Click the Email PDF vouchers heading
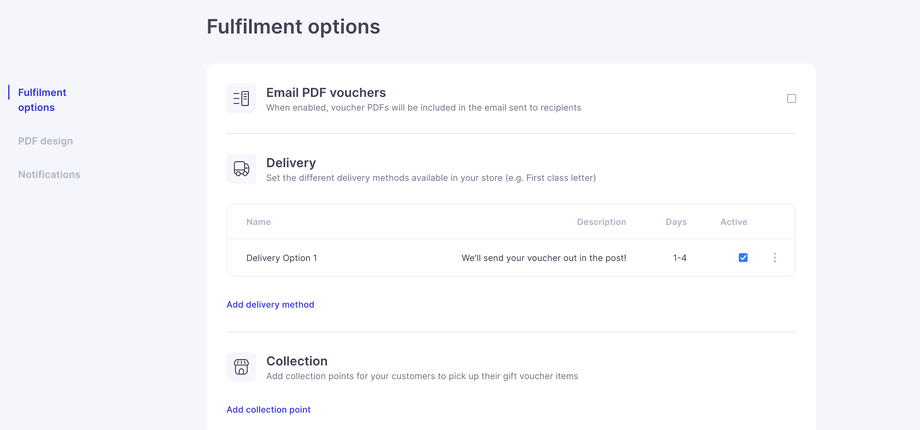The height and width of the screenshot is (430, 920). (326, 93)
